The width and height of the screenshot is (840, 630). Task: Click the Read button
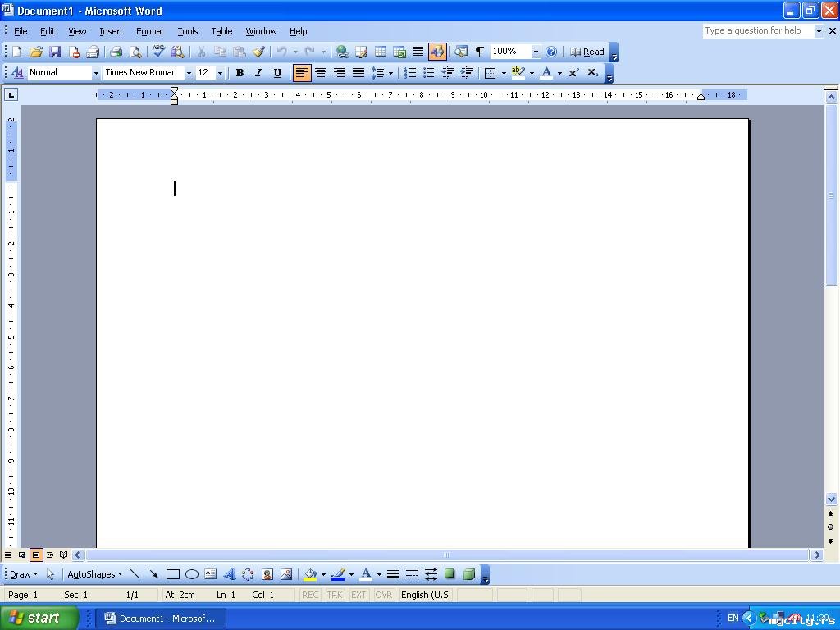click(x=587, y=52)
